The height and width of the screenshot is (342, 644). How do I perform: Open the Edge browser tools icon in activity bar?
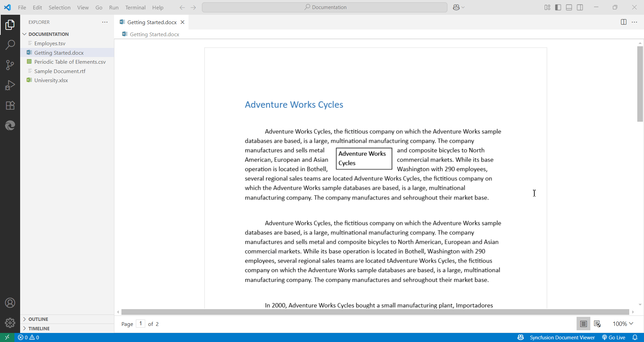click(10, 125)
